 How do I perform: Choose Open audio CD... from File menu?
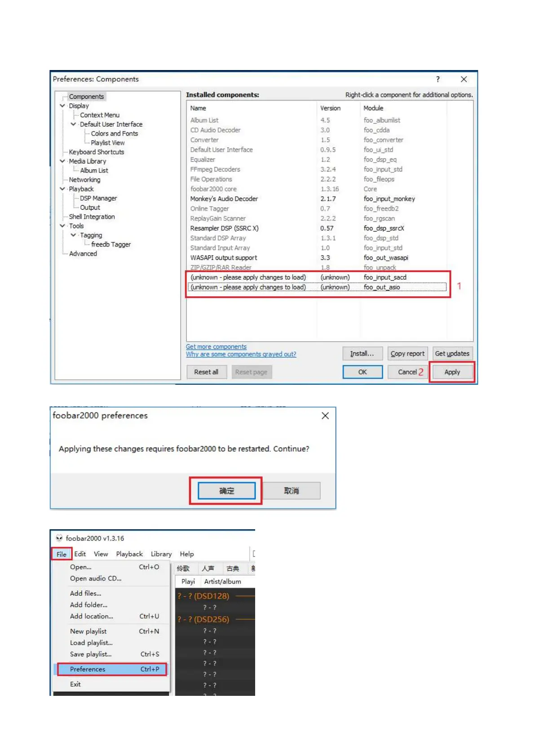click(x=111, y=579)
